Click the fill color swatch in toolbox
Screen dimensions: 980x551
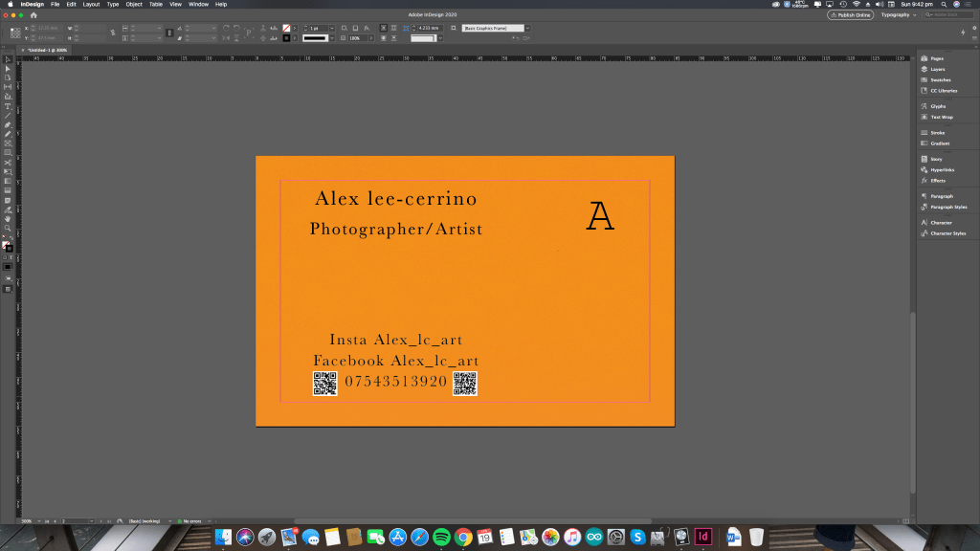[x=6, y=245]
